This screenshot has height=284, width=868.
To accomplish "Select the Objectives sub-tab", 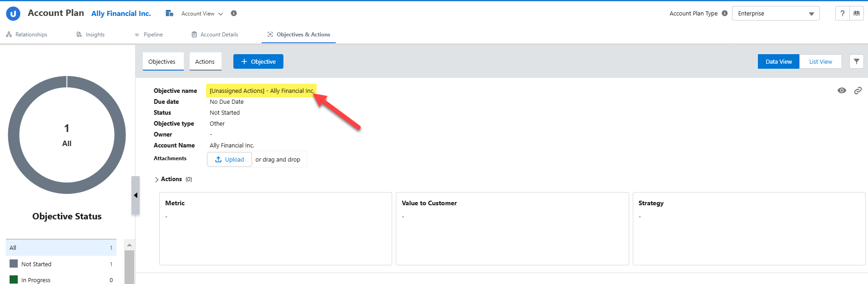I will click(163, 61).
